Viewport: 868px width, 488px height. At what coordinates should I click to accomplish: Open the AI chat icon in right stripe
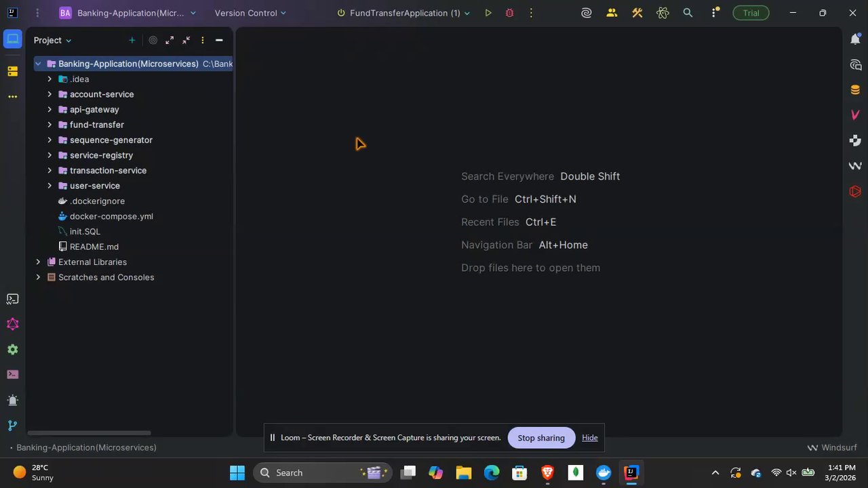pyautogui.click(x=855, y=65)
